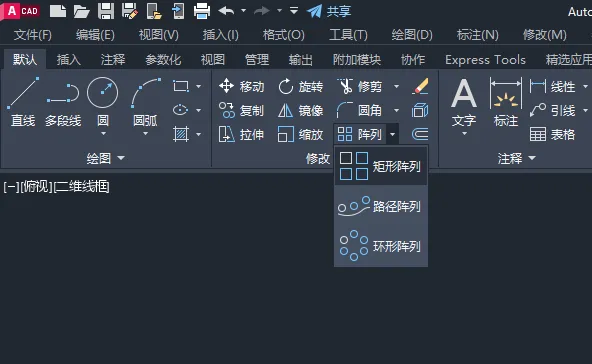Save to web and mobile icon

pos(178,11)
